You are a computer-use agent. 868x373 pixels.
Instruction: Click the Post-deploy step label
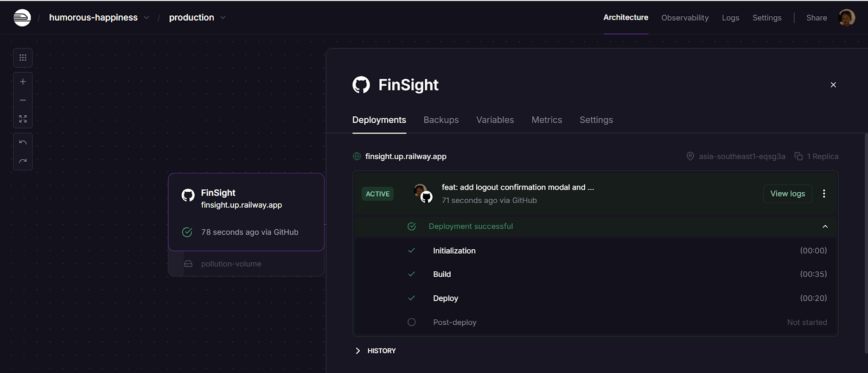click(x=455, y=323)
